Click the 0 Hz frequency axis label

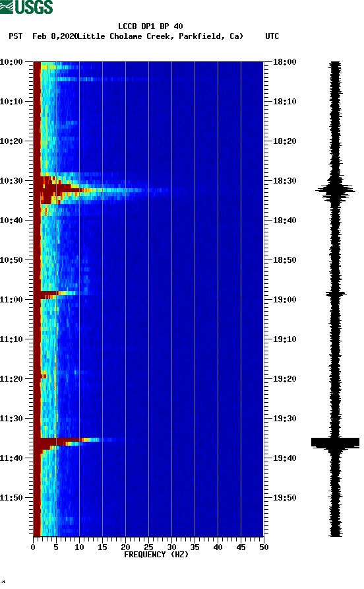click(33, 547)
